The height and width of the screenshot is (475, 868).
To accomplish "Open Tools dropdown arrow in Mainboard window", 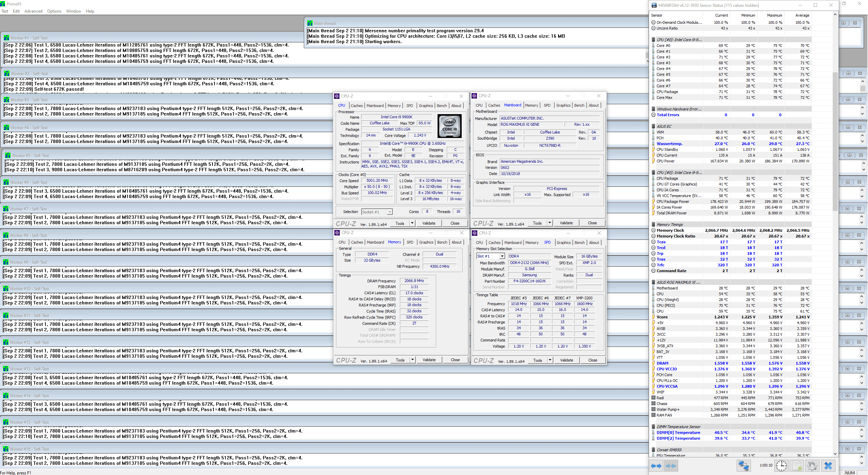I will (550, 223).
